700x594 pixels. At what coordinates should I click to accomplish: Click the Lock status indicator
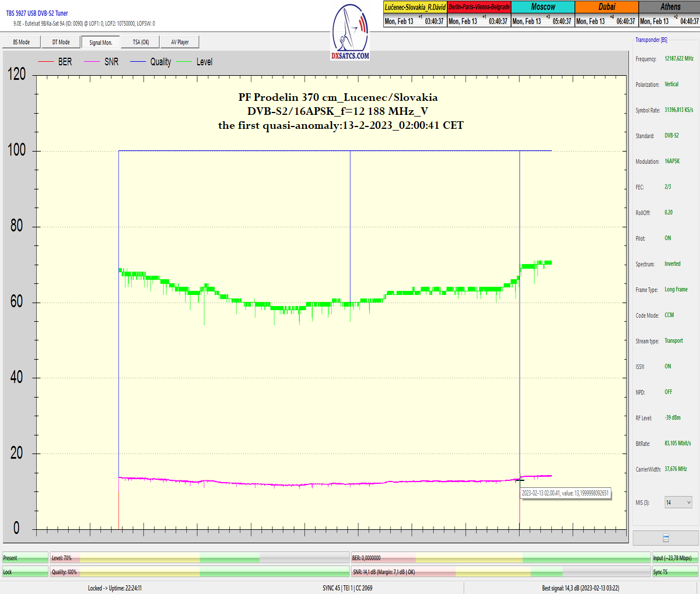click(x=25, y=572)
